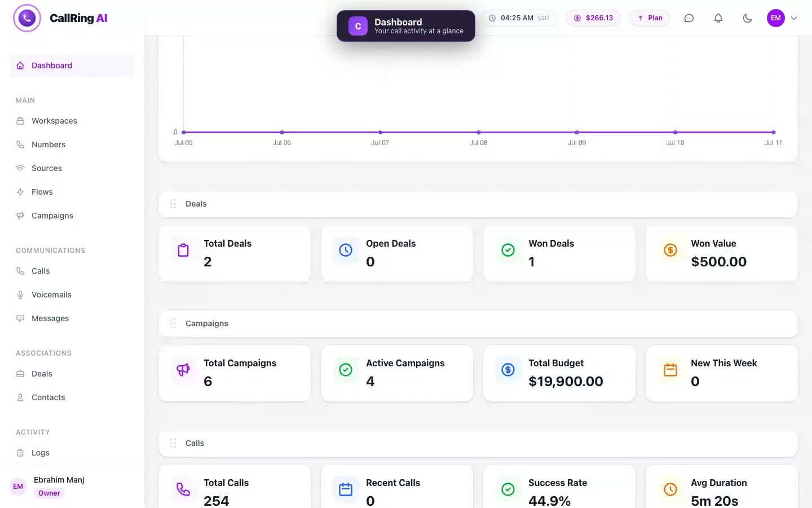This screenshot has width=812, height=508.
Task: Click the Dashboard tooltip C badge
Action: click(x=358, y=26)
